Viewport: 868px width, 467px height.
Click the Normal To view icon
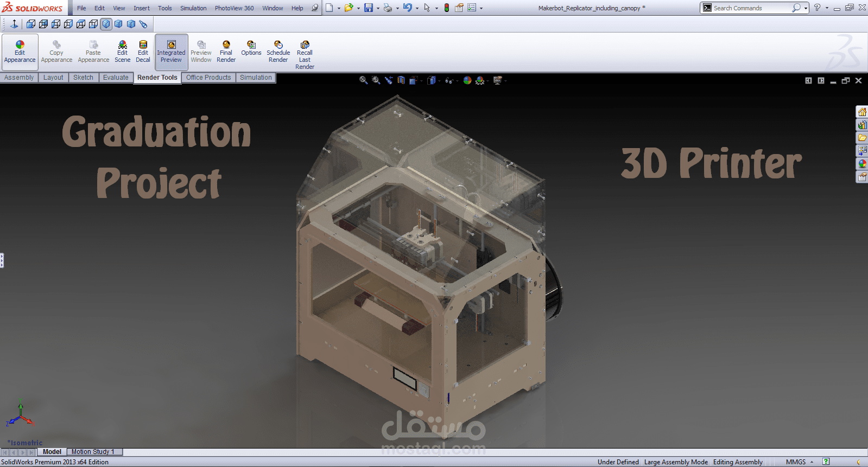pyautogui.click(x=14, y=24)
